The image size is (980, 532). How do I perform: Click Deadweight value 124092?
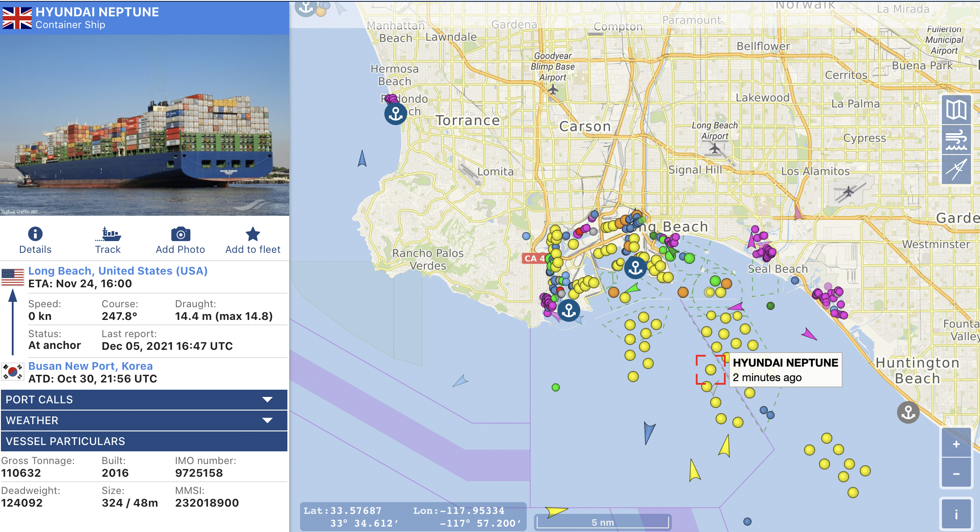(x=22, y=503)
